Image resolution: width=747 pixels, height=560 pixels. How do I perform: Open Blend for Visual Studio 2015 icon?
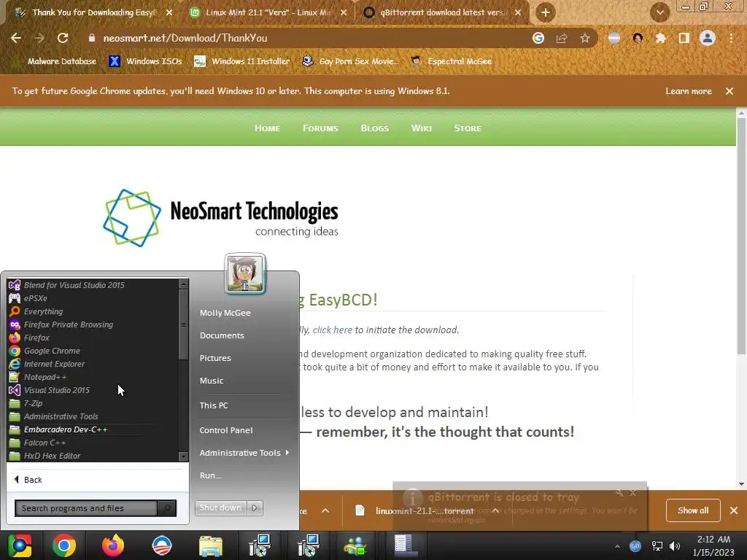15,285
